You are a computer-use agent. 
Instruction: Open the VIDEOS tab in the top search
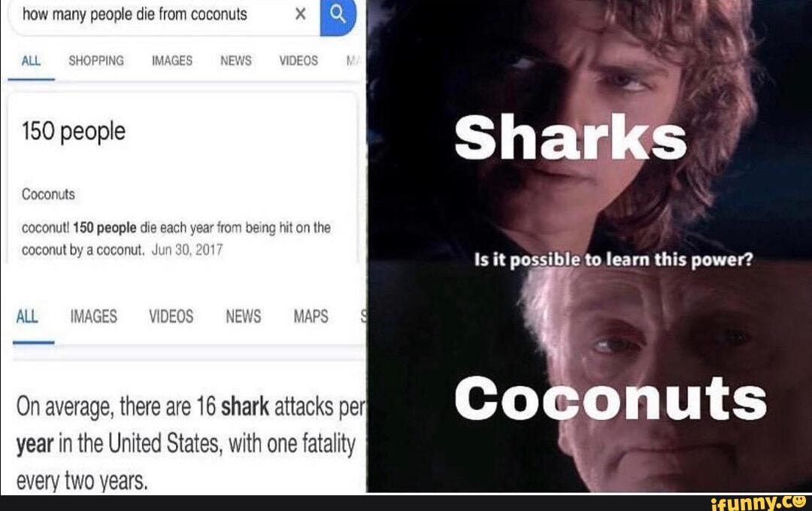click(x=298, y=61)
